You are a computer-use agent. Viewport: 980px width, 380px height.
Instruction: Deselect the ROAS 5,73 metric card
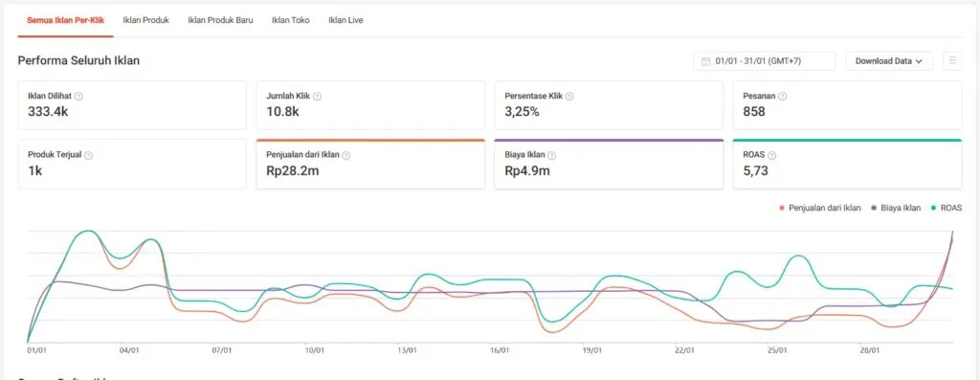(848, 164)
